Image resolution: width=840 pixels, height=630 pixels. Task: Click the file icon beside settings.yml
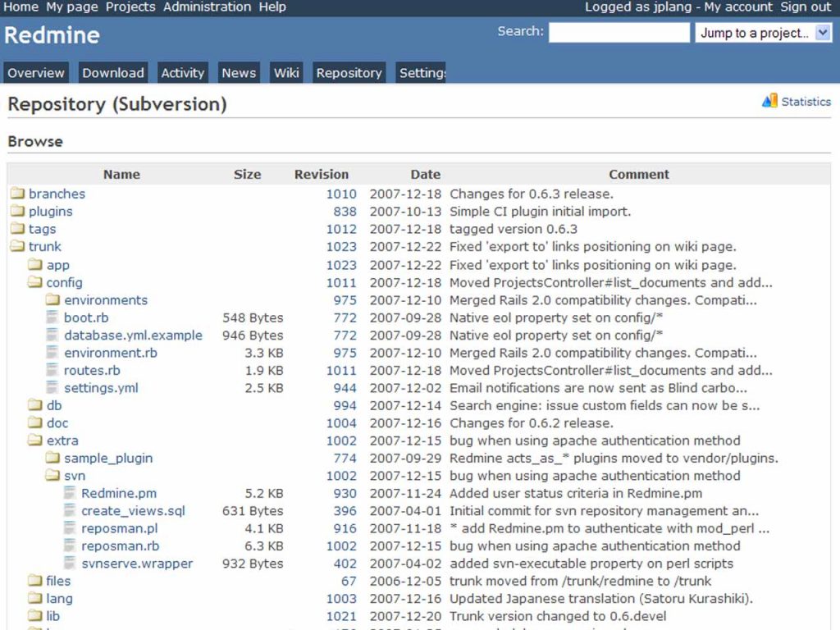[x=51, y=388]
